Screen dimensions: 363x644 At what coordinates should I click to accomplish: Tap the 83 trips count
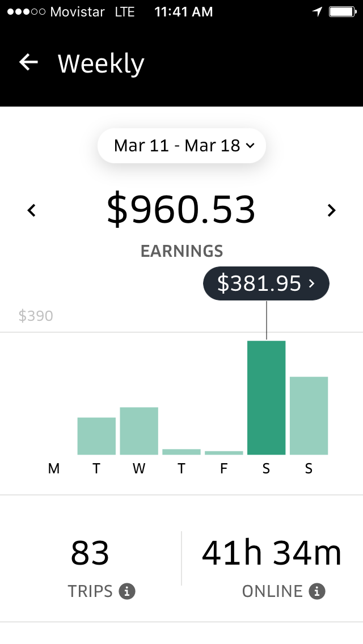(90, 553)
